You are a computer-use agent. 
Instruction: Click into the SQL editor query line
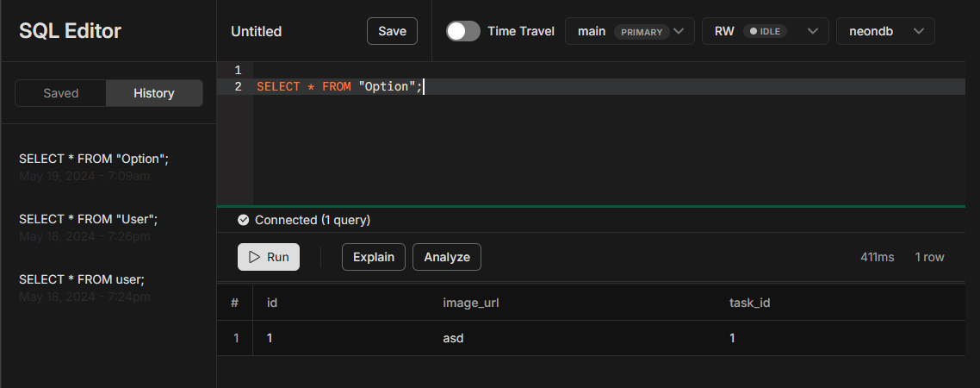click(517, 87)
